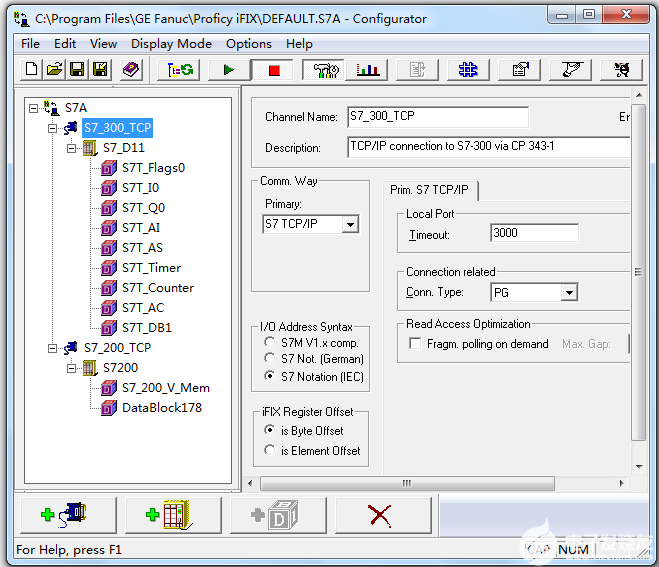Click the Save floppy disk icon
This screenshot has width=659, height=567.
pos(77,69)
